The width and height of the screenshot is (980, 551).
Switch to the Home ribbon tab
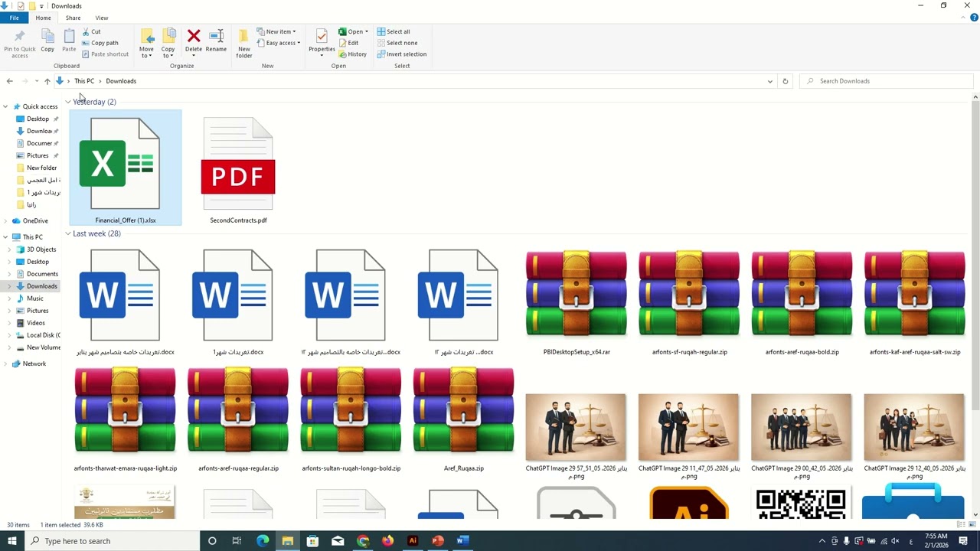(43, 18)
